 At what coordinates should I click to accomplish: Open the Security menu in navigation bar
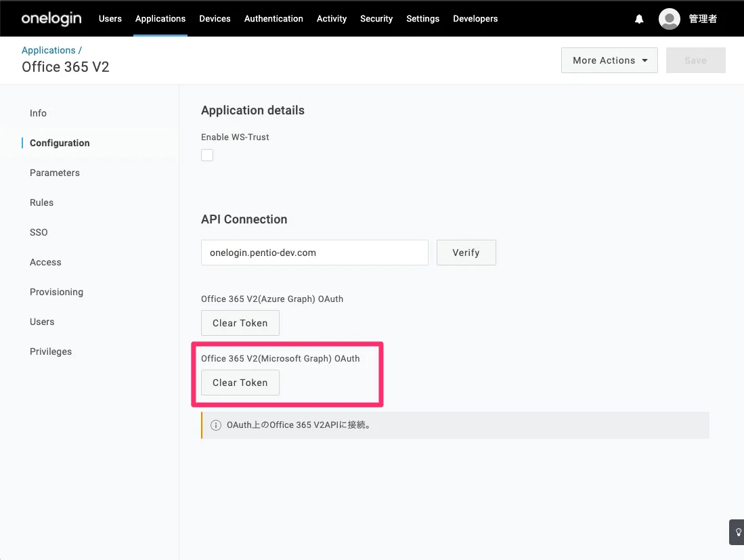coord(376,19)
